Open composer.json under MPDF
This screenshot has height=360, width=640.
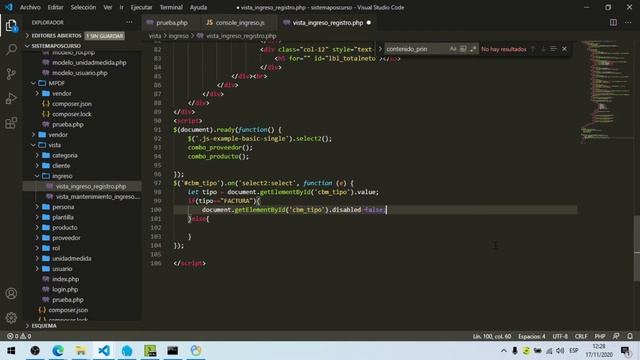(x=72, y=104)
